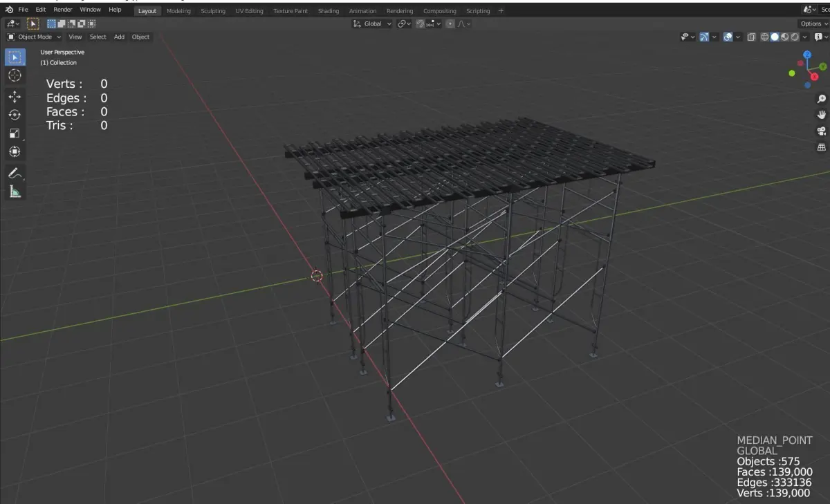Open the Animation workspace tab
Screen dimensions: 830x504
(x=362, y=11)
